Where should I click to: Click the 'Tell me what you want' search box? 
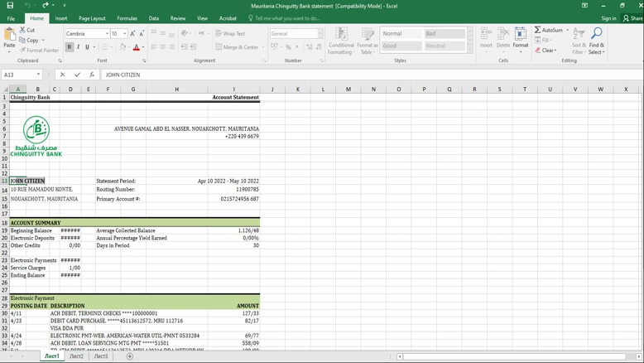click(x=287, y=18)
